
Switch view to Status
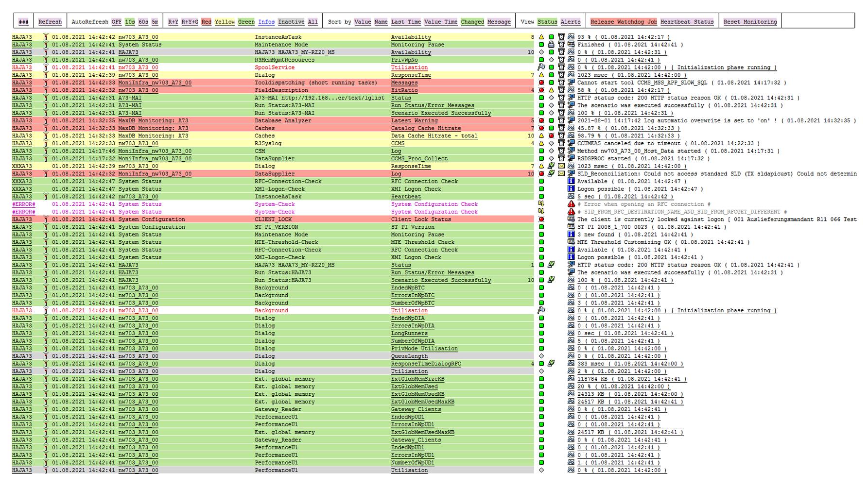(547, 22)
